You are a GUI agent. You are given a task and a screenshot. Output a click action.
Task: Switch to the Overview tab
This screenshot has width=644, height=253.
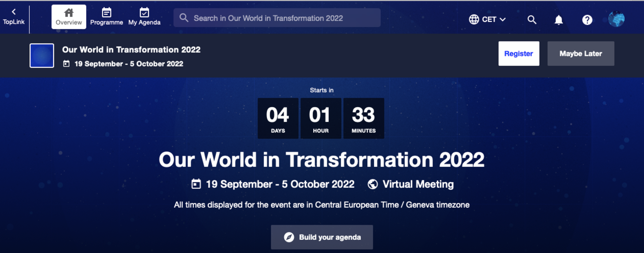[69, 17]
